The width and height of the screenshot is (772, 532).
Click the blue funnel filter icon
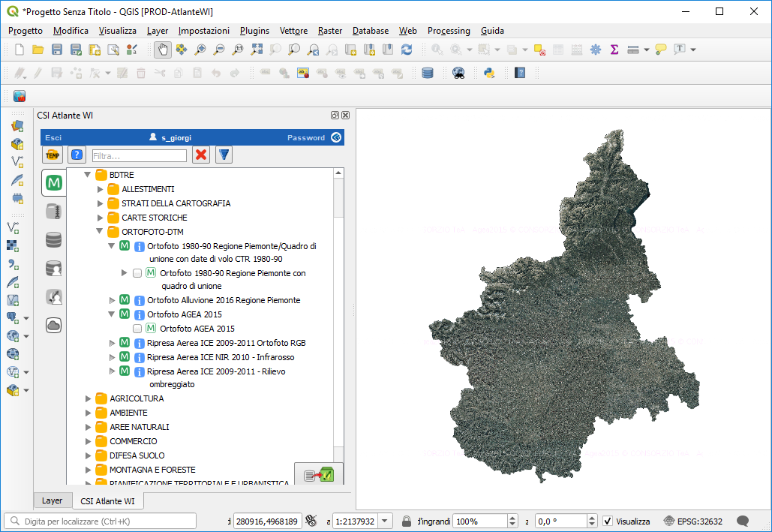pos(224,155)
